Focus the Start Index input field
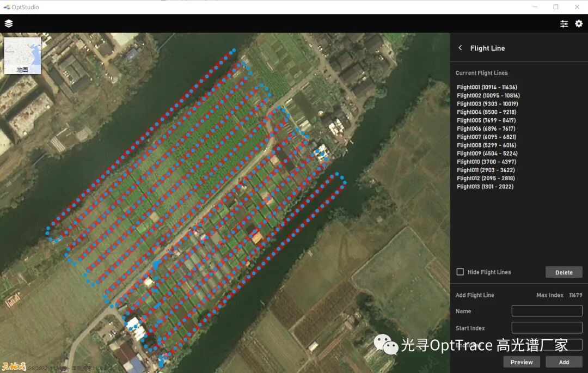 (547, 328)
